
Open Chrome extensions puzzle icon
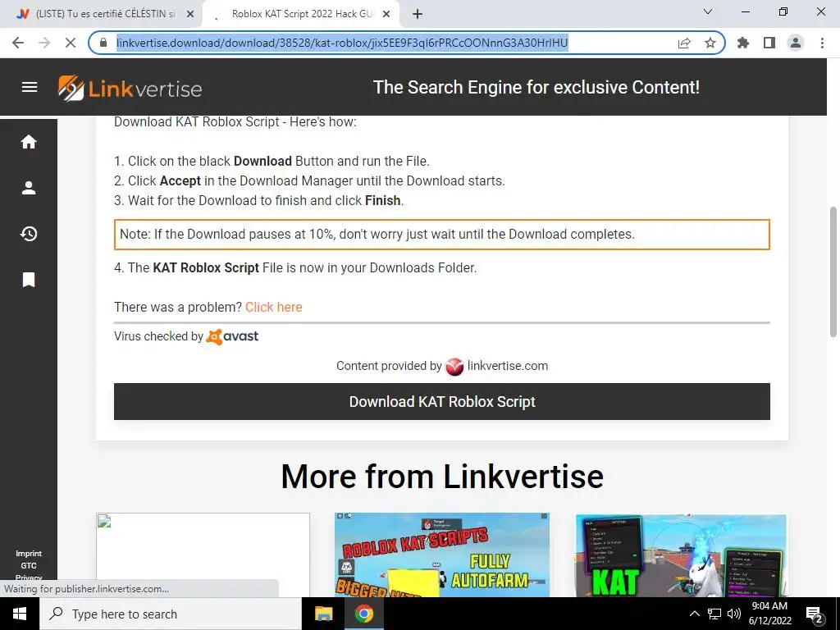pos(743,43)
